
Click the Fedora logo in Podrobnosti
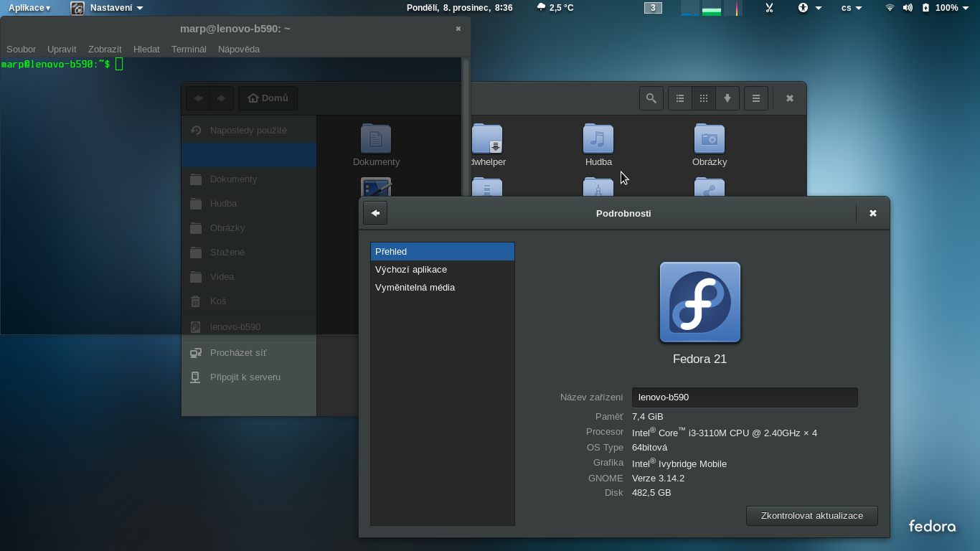click(700, 302)
